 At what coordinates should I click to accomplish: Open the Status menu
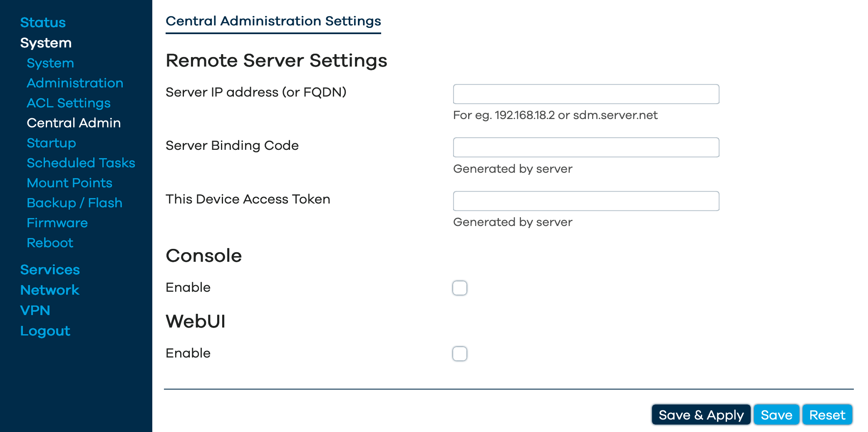coord(43,22)
